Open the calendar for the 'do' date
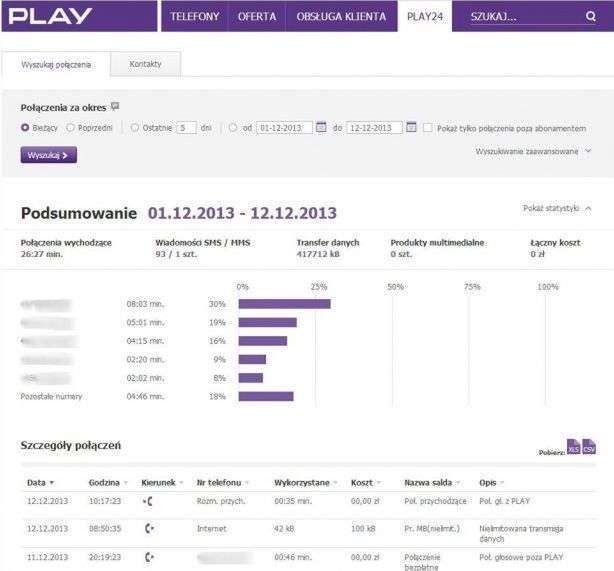The height and width of the screenshot is (571, 614). 411,127
